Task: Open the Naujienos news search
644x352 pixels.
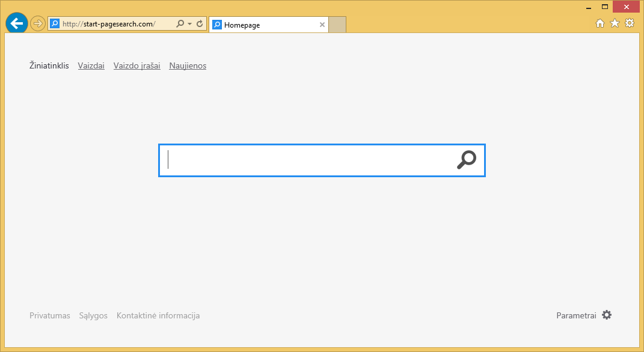Action: click(187, 65)
